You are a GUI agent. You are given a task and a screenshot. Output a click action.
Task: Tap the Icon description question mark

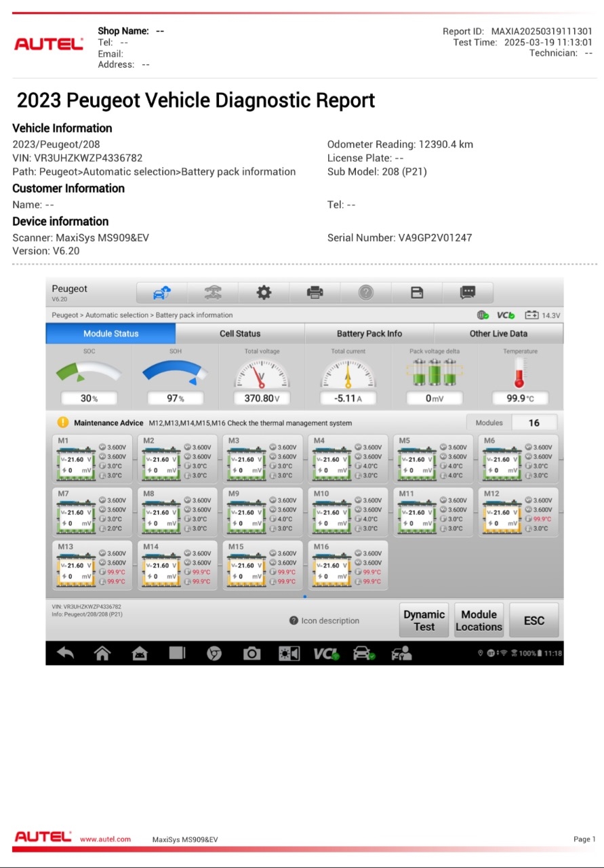[294, 620]
